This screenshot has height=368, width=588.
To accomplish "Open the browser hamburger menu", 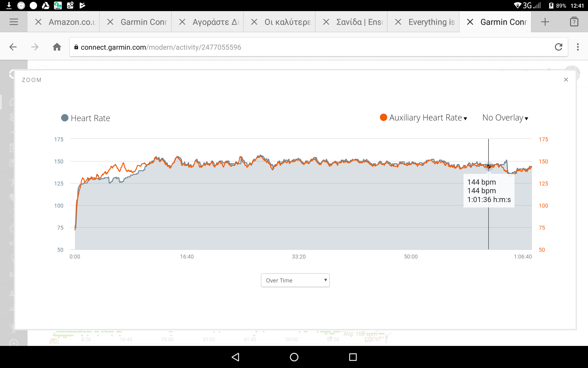I will pyautogui.click(x=14, y=22).
